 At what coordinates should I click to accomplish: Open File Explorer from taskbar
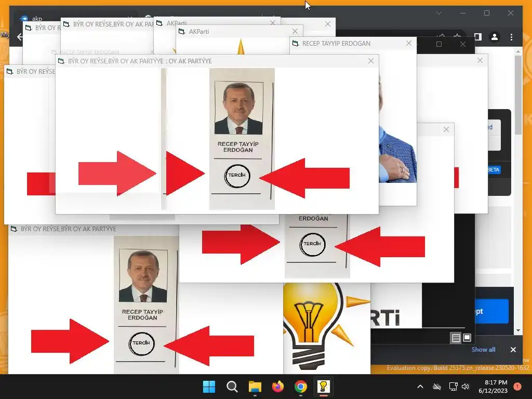pyautogui.click(x=255, y=387)
